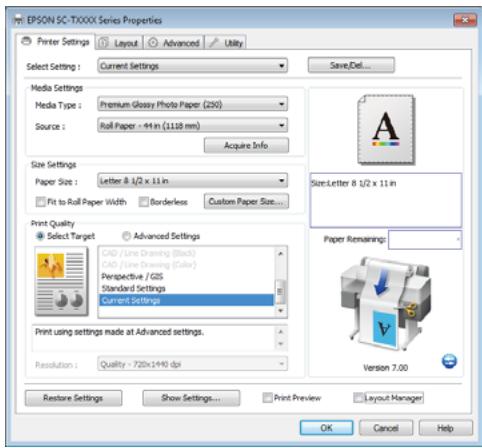The image size is (482, 448).
Task: Click the target list scroll up arrow
Action: click(x=280, y=253)
